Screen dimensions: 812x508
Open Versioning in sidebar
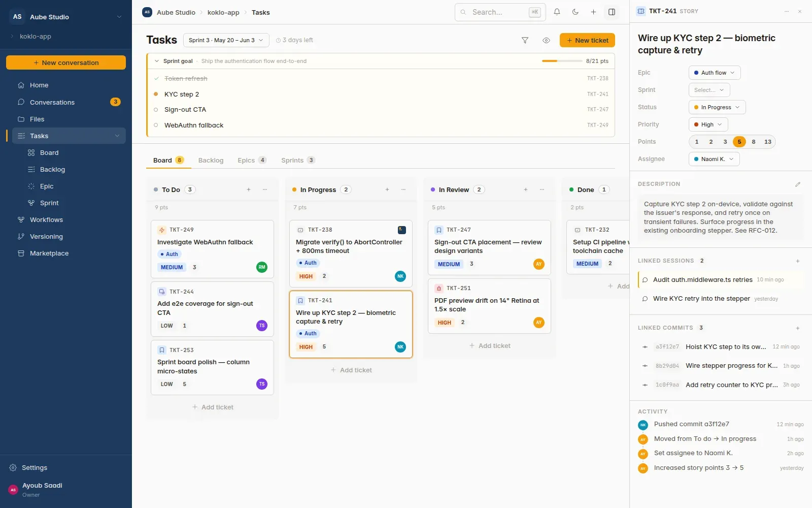(x=69, y=237)
